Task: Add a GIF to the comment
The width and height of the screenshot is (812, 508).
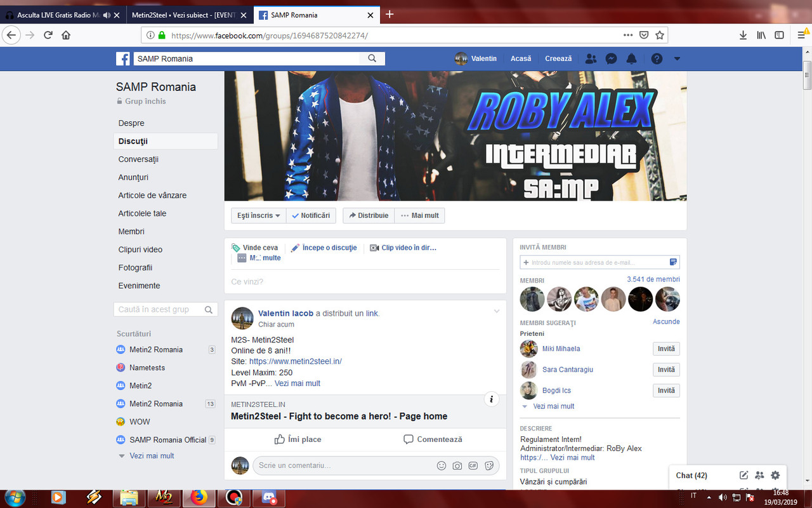Action: (x=473, y=465)
